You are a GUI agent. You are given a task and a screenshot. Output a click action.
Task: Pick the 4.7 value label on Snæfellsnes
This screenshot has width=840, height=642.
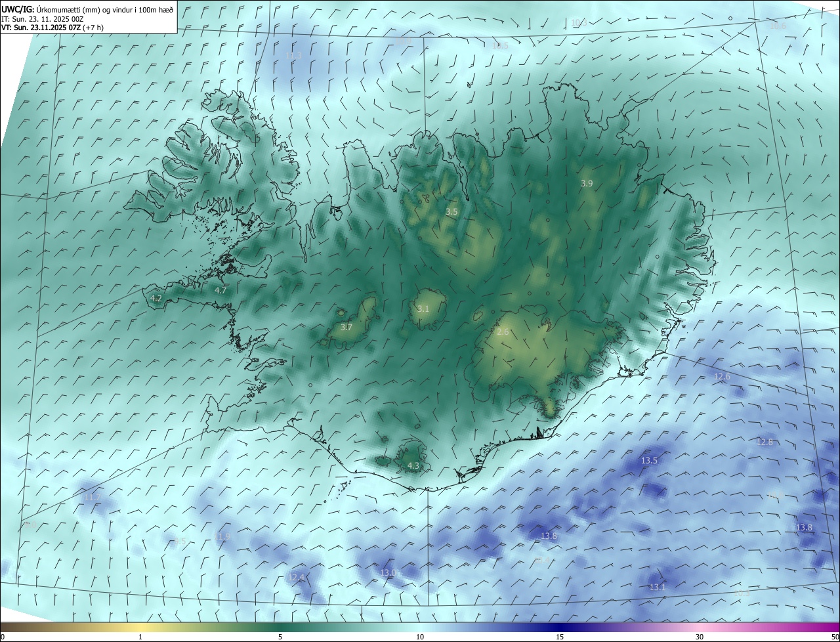coord(220,290)
